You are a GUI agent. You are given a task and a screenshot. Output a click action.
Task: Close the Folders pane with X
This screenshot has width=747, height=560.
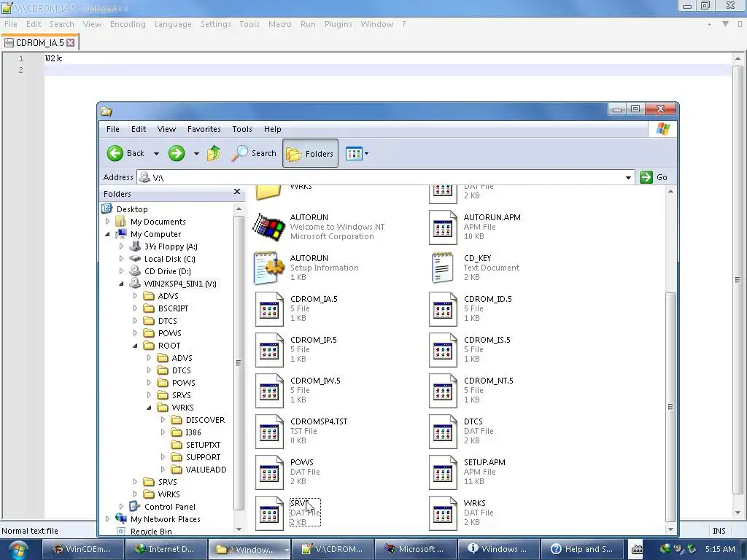point(237,192)
